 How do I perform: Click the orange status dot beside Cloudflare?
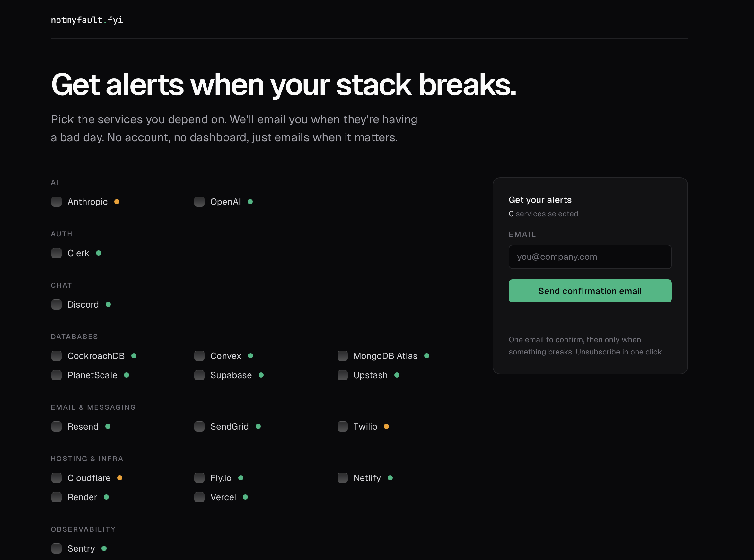pyautogui.click(x=120, y=478)
